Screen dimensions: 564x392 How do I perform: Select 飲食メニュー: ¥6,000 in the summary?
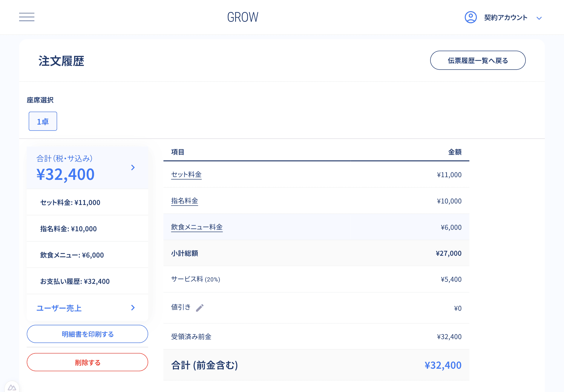(x=72, y=255)
